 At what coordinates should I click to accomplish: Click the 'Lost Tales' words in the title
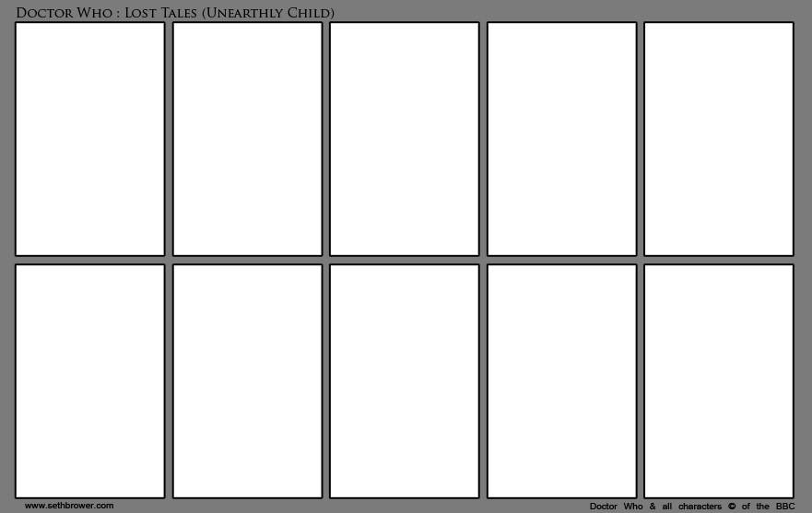[160, 12]
